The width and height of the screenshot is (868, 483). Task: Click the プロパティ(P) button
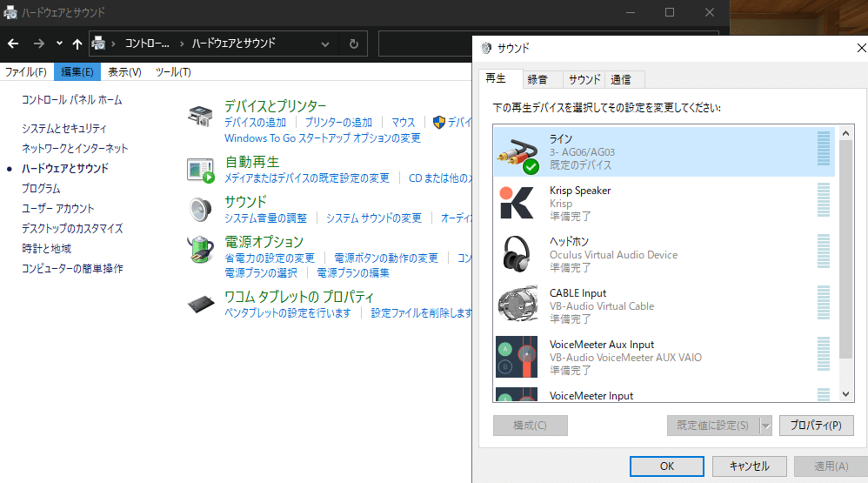coord(817,426)
